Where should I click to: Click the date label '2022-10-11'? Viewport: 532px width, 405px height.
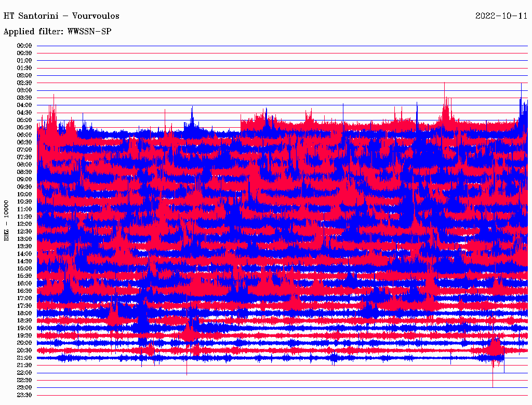point(501,16)
